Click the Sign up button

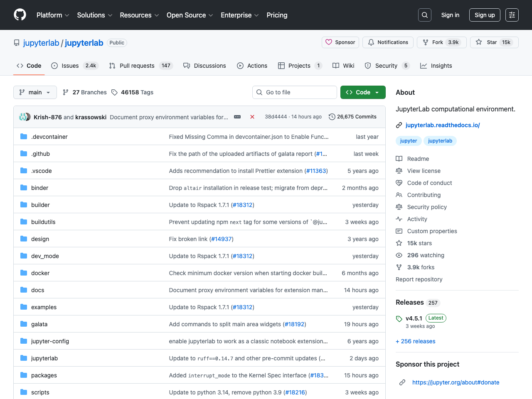click(485, 15)
